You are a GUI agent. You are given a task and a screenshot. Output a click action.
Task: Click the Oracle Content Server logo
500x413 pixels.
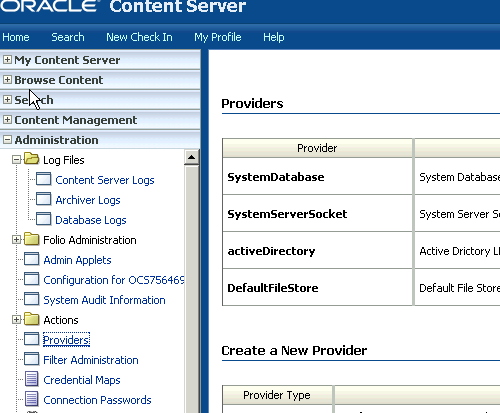tap(123, 6)
